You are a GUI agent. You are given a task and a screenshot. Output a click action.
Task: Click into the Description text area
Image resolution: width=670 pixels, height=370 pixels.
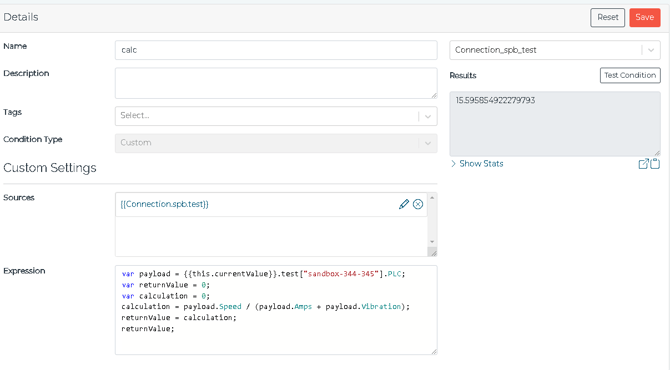276,83
